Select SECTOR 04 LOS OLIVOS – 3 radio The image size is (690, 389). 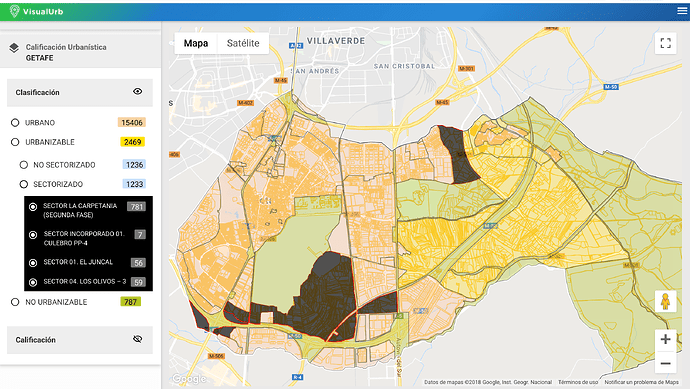tap(33, 283)
